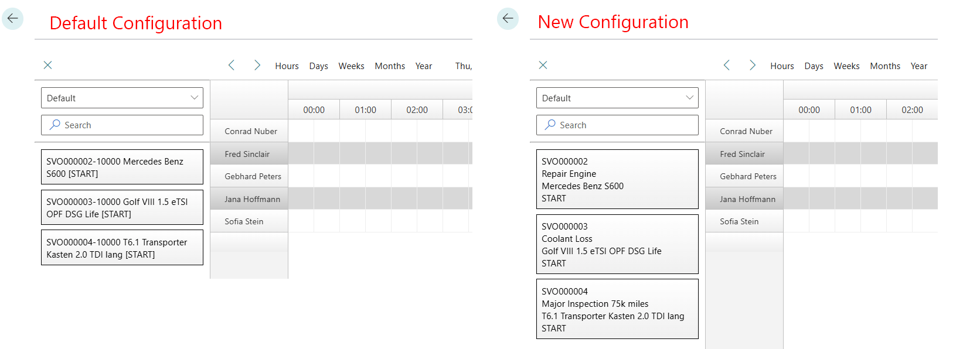Click 00:00 time header in New Configuration
Screen dimensions: 980x349
[x=809, y=110]
